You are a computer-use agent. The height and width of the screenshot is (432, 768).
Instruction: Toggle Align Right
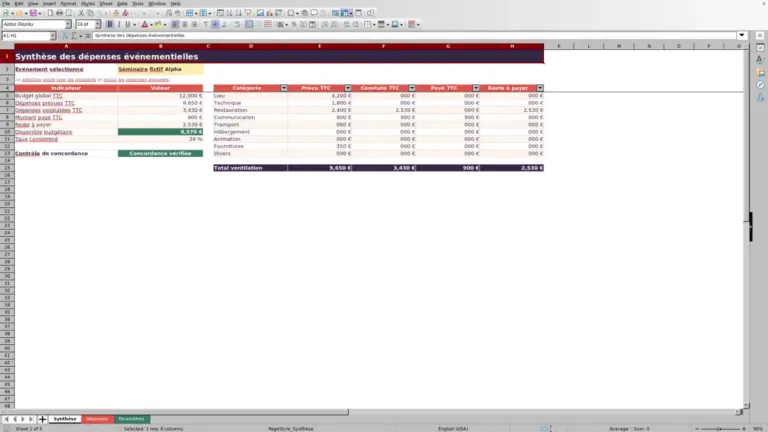(x=194, y=24)
